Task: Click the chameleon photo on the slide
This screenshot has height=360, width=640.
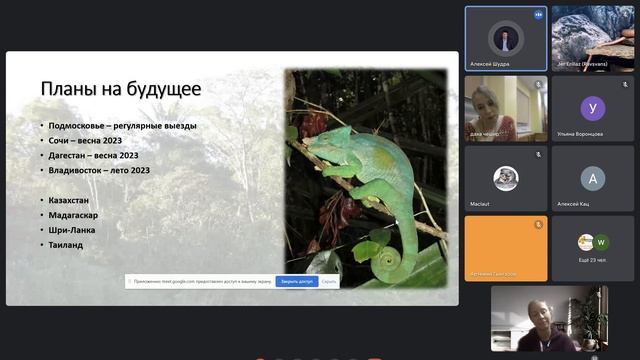Action: coord(366,178)
